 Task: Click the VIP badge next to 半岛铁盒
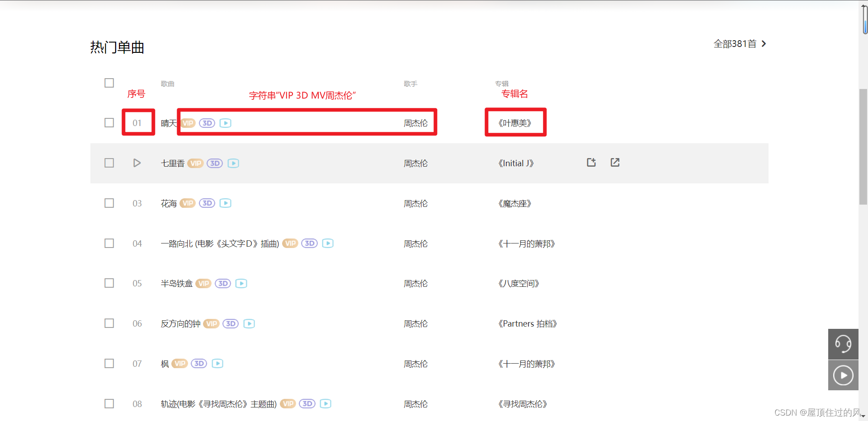203,283
